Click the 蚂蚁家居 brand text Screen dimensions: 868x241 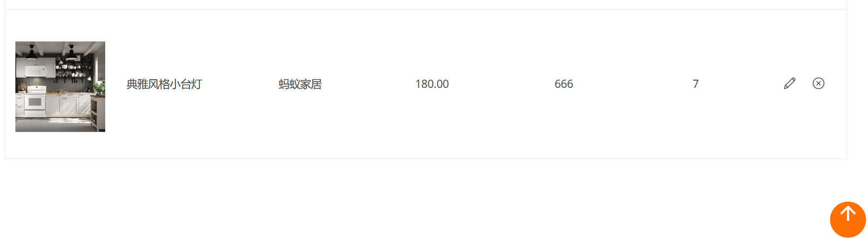click(300, 84)
